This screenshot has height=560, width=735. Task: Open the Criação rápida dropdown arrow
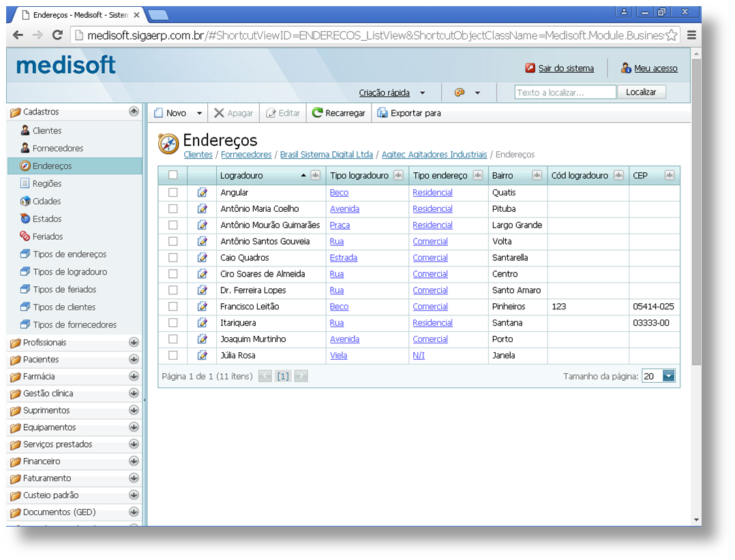[422, 93]
